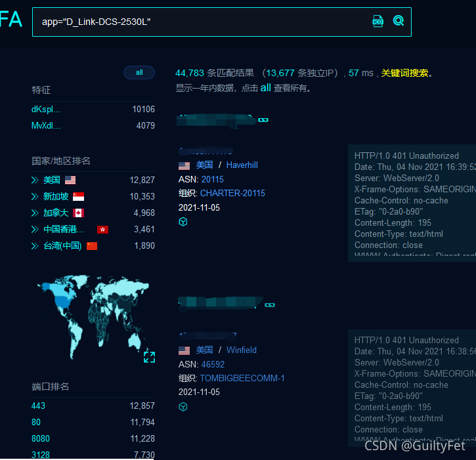Filter results by country 新加坡
Viewport: 476px width, 460px height.
click(56, 197)
